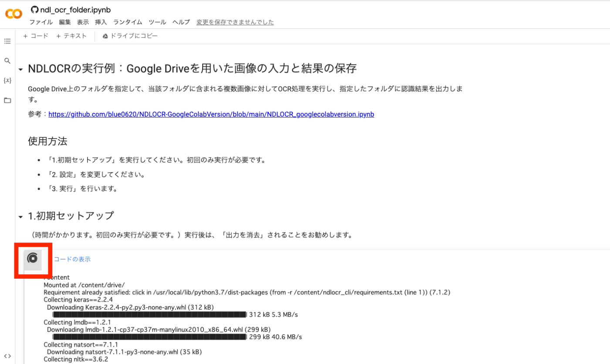Screen dimensions: 610x364
Task: Open the ファイル menu
Action: tap(41, 22)
